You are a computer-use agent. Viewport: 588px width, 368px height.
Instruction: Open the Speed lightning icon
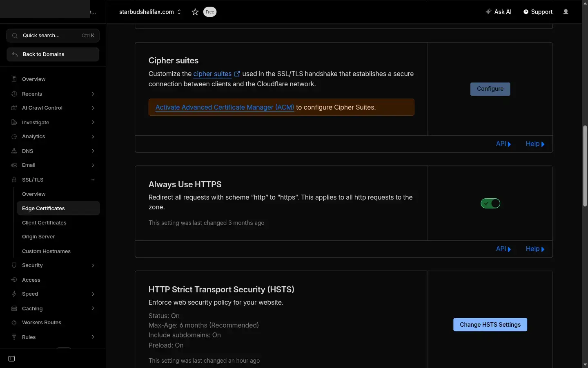tap(14, 294)
